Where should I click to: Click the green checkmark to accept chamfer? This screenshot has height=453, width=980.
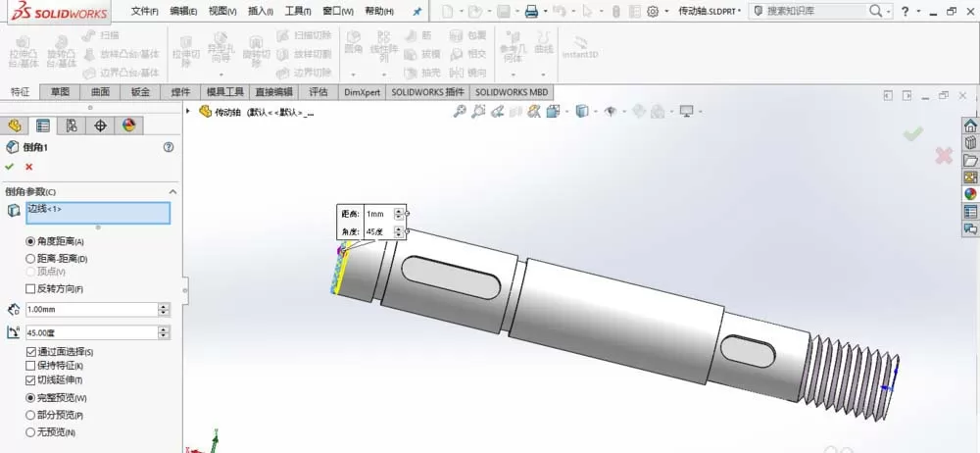pos(10,167)
